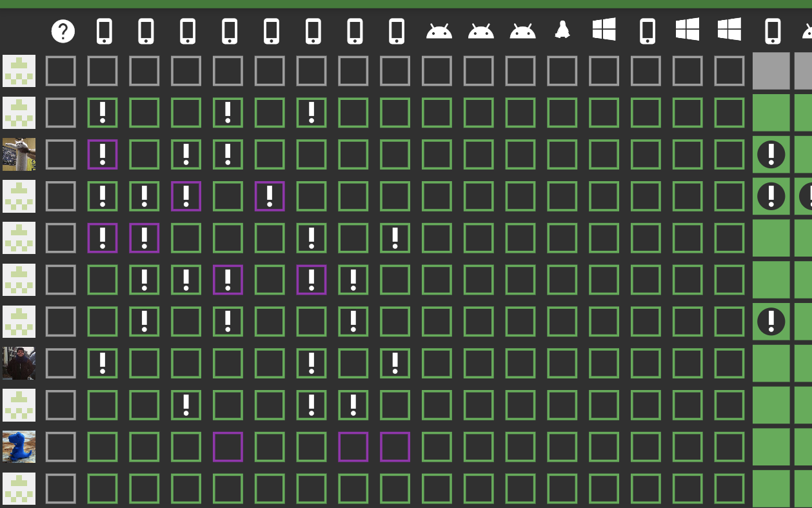Toggle raccoon row box under question mark
The image size is (812, 508).
point(61,154)
